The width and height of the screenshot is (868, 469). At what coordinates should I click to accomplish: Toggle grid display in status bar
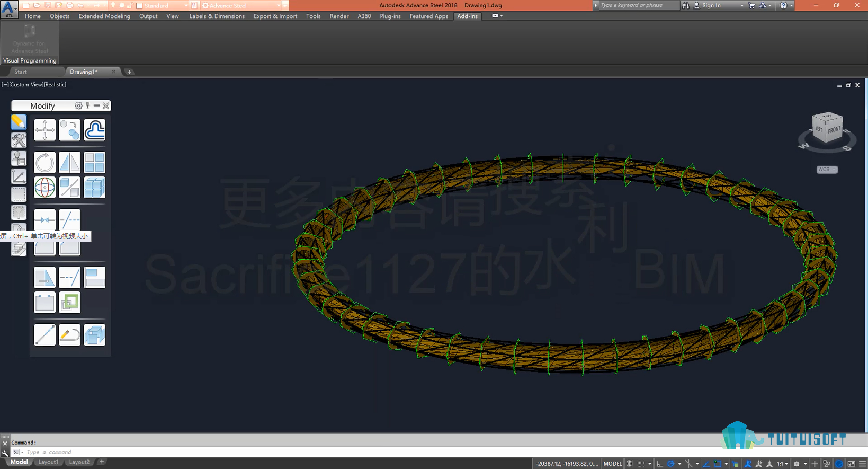coord(630,464)
